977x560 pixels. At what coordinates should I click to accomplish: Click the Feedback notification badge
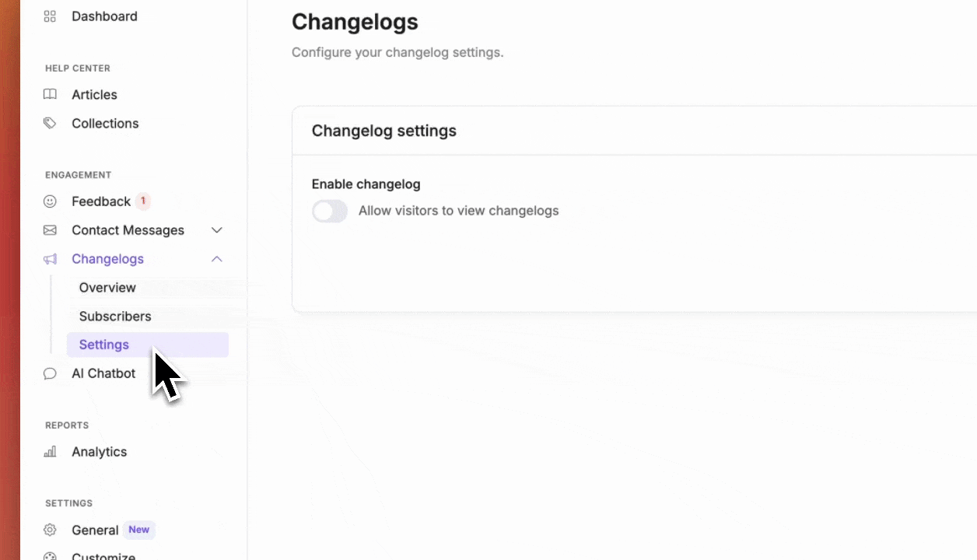[x=143, y=201]
